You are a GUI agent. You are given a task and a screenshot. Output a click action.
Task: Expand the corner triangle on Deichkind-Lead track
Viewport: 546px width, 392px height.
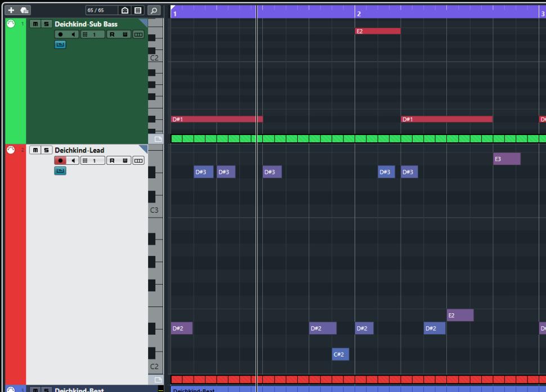pyautogui.click(x=144, y=148)
